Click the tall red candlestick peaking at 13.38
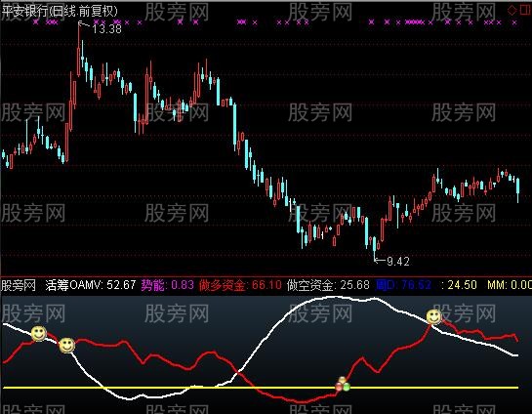Screen dimensions: 532x414 pos(79,49)
